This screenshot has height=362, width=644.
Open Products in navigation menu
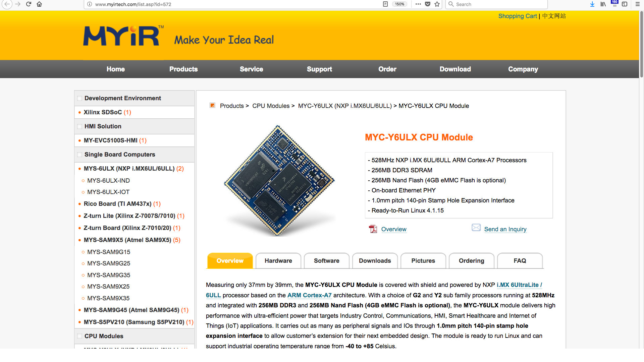point(183,69)
